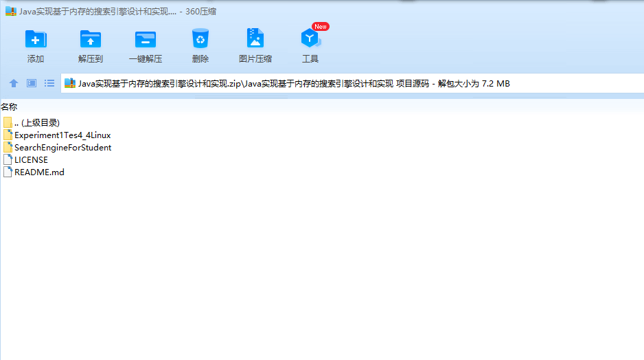
Task: Click the 360压缩 title bar app icon
Action: (x=11, y=12)
